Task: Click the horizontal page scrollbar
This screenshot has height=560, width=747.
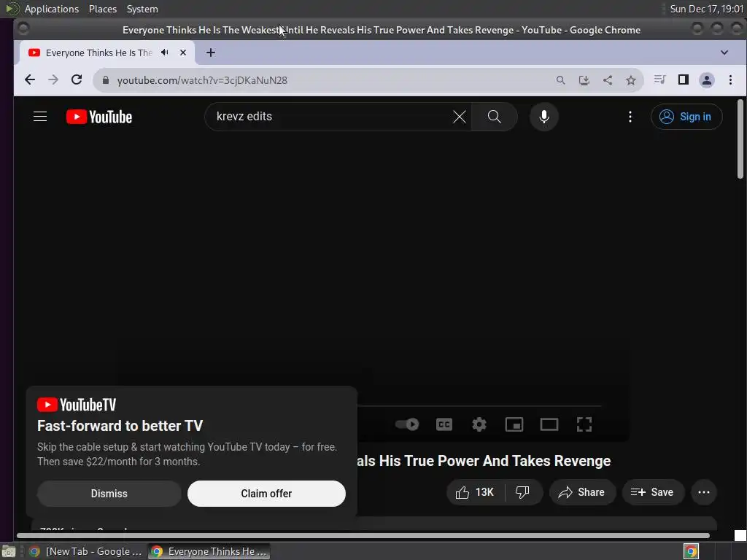Action: (x=363, y=536)
